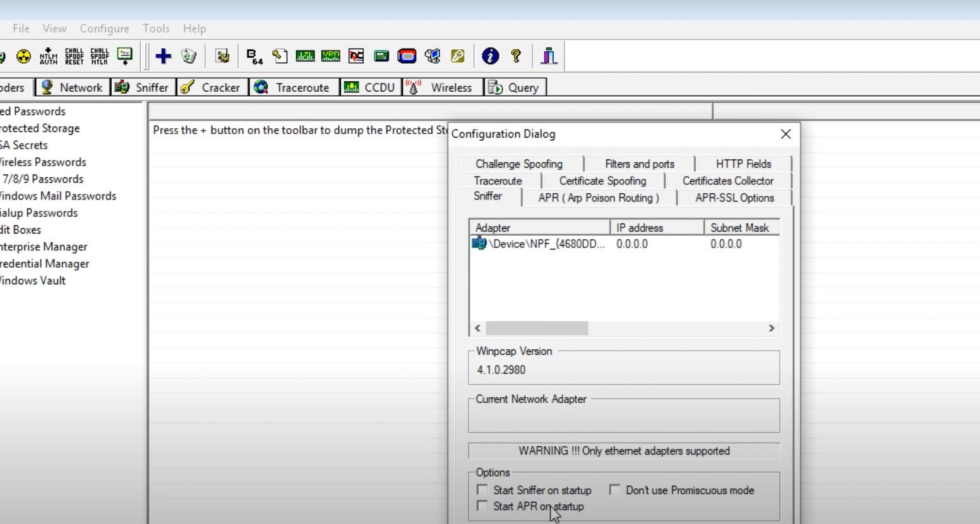Viewport: 980px width, 524px height.
Task: Select the Filters and ports tab
Action: (639, 164)
